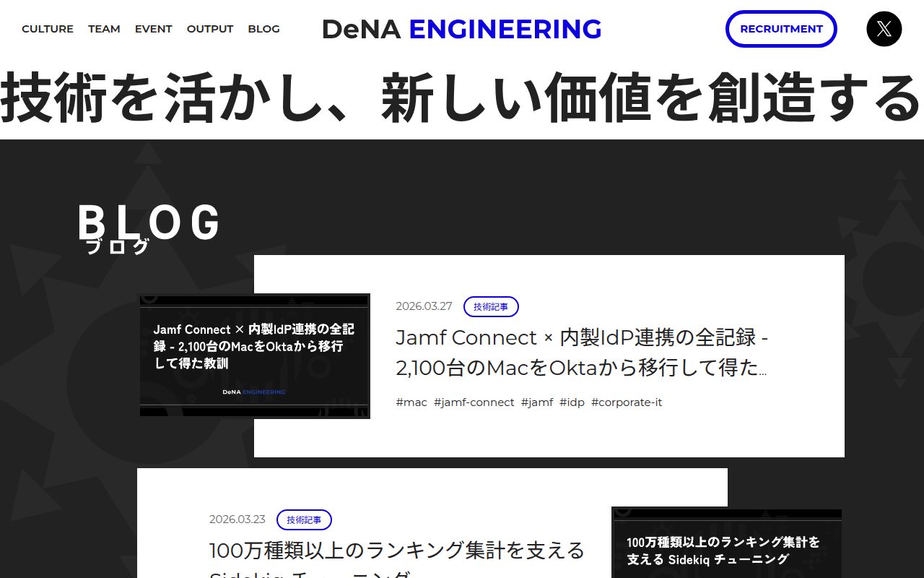Viewport: 924px width, 578px height.
Task: Click the BLOG section heading
Action: (149, 222)
